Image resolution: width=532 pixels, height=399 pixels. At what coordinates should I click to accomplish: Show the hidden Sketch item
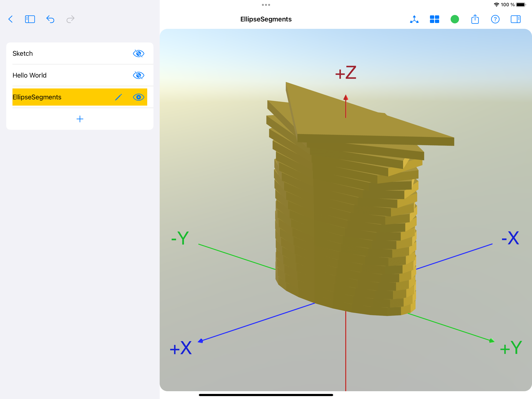coord(138,53)
